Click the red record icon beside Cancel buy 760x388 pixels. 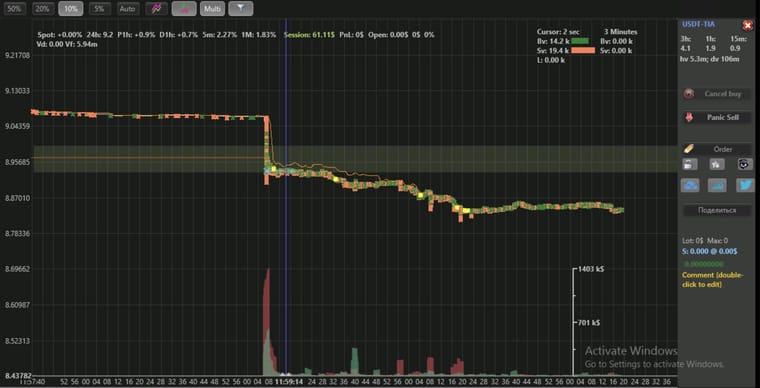(x=688, y=94)
